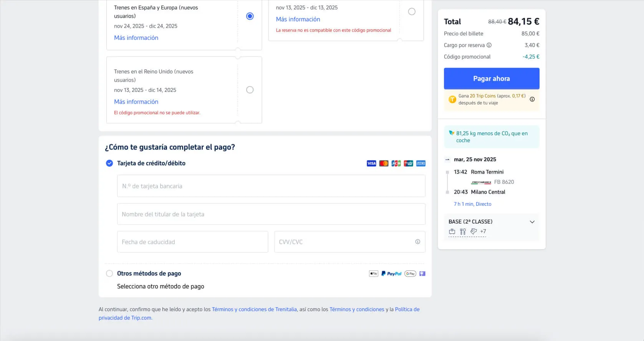The width and height of the screenshot is (644, 341).
Task: Show the +7 more amenities
Action: (x=483, y=231)
